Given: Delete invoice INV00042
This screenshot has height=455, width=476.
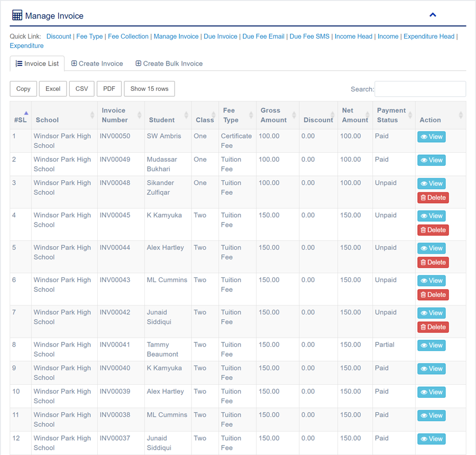Looking at the screenshot, I should (x=433, y=328).
